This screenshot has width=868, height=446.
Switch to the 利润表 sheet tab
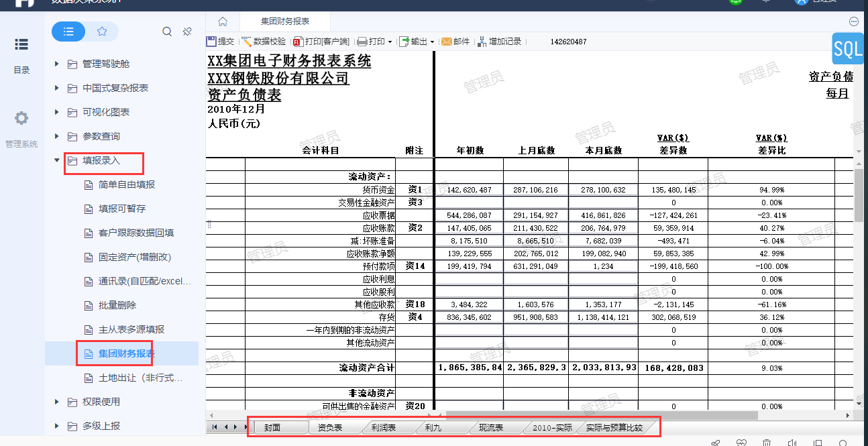pyautogui.click(x=383, y=427)
